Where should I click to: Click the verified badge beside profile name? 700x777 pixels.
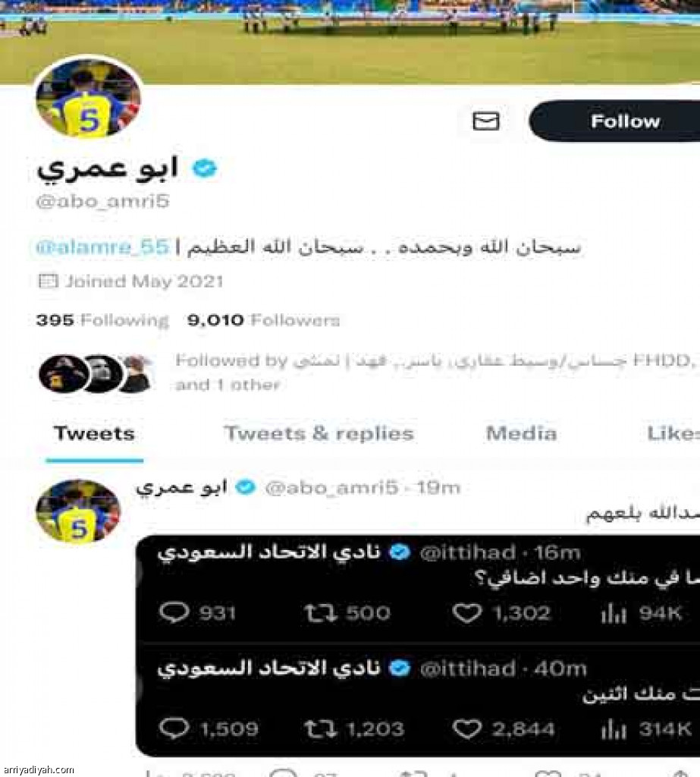point(205,168)
